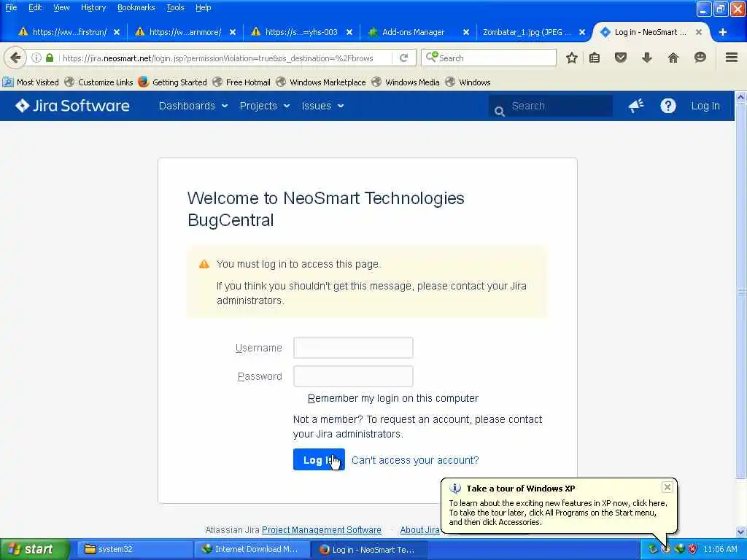Open the Edit menu
Screen dimensions: 747x560
[x=35, y=7]
